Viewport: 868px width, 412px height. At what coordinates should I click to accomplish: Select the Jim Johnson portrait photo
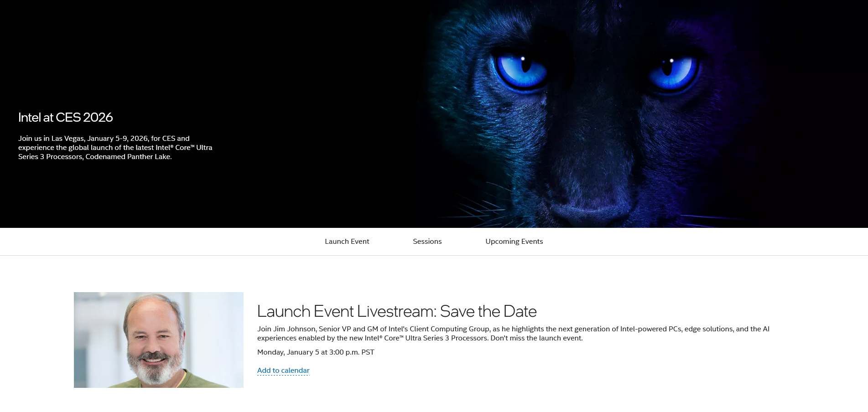pyautogui.click(x=159, y=340)
